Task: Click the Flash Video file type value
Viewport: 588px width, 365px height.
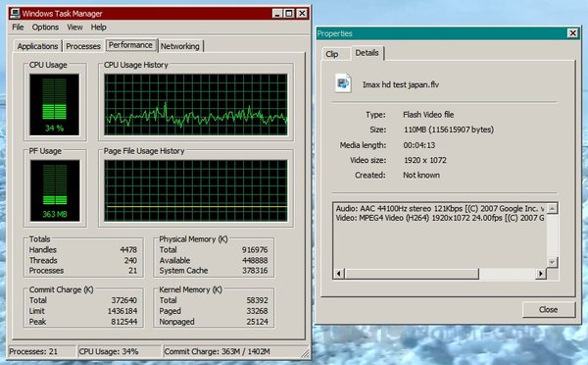Action: 428,115
